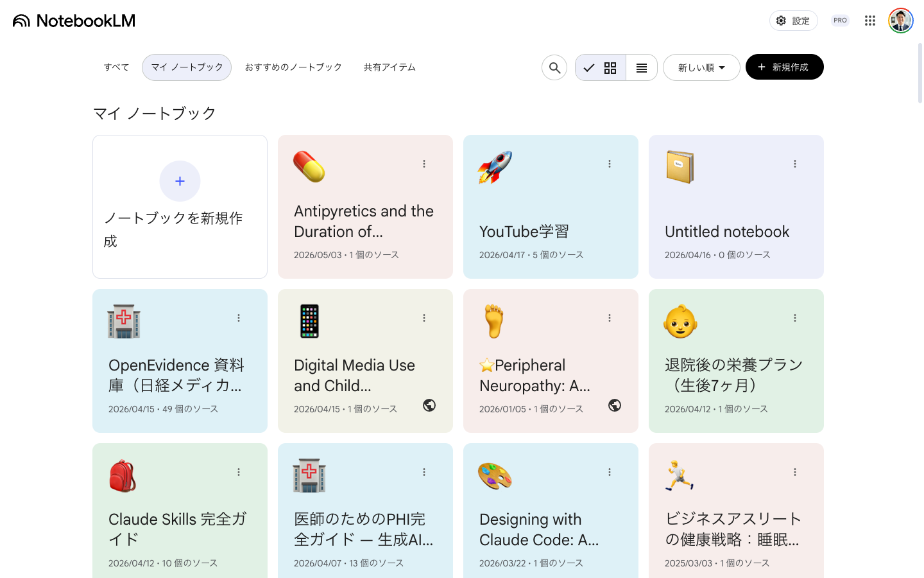Open the settings (設定) button

point(793,21)
